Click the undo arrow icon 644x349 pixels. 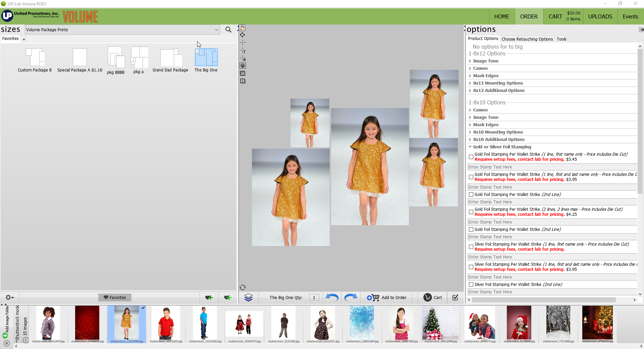tap(332, 297)
